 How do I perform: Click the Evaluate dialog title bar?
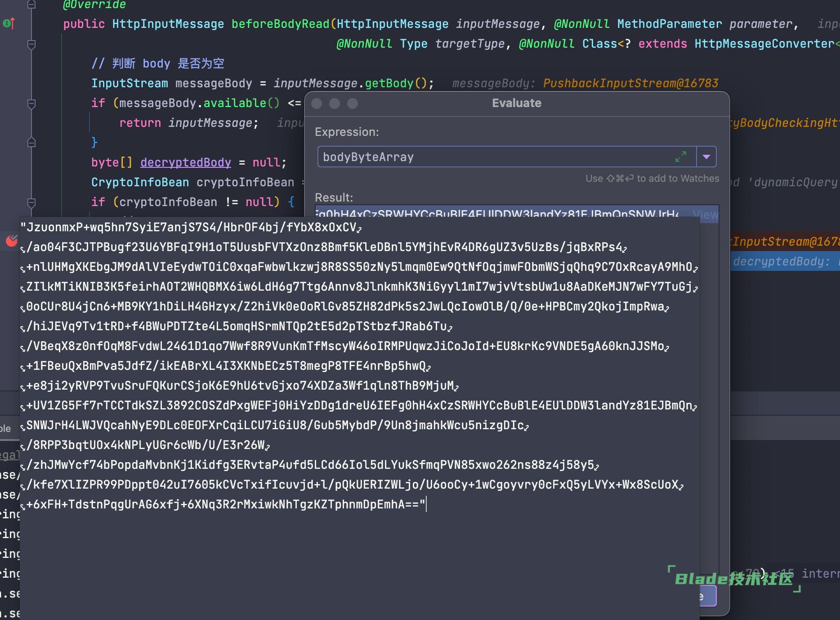tap(517, 103)
